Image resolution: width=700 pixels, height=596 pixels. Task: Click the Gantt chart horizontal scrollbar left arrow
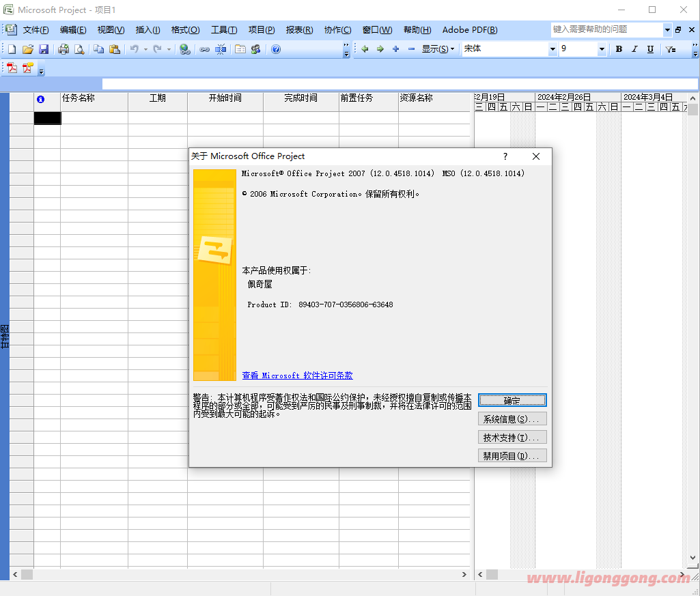point(480,575)
